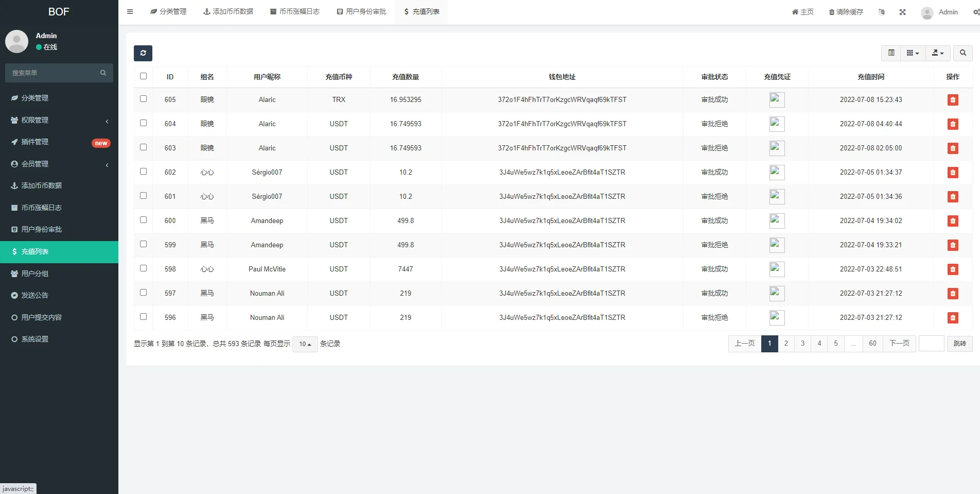This screenshot has width=980, height=494.
Task: Click the 下一页 next page button
Action: click(x=899, y=344)
